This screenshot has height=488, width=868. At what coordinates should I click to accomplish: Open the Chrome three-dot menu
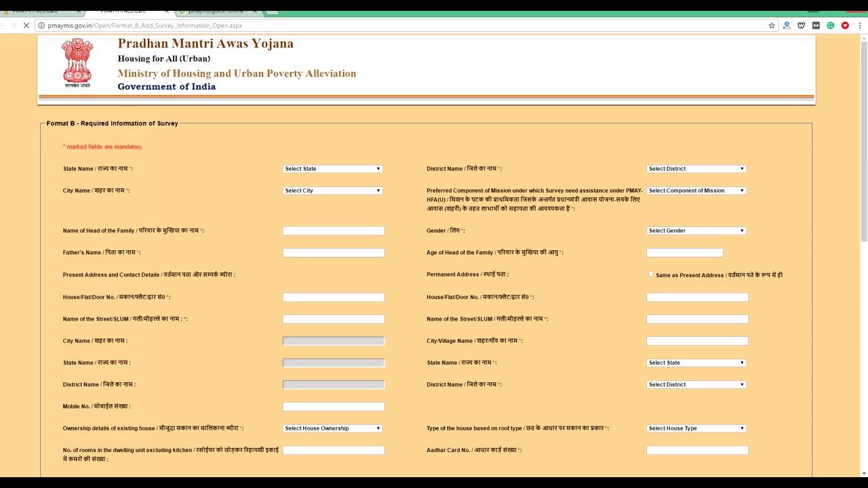point(859,25)
